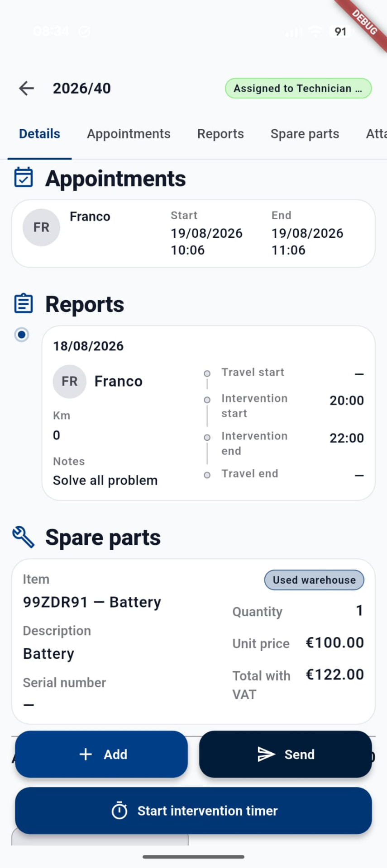Open the 99ZDR91 Battery spare part card
Screen dimensions: 387x868
pyautogui.click(x=193, y=642)
